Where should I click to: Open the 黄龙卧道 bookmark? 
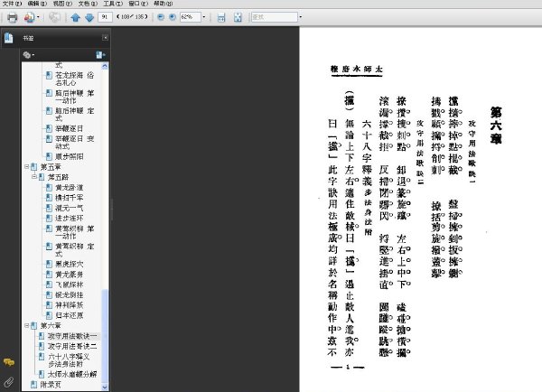click(x=70, y=188)
